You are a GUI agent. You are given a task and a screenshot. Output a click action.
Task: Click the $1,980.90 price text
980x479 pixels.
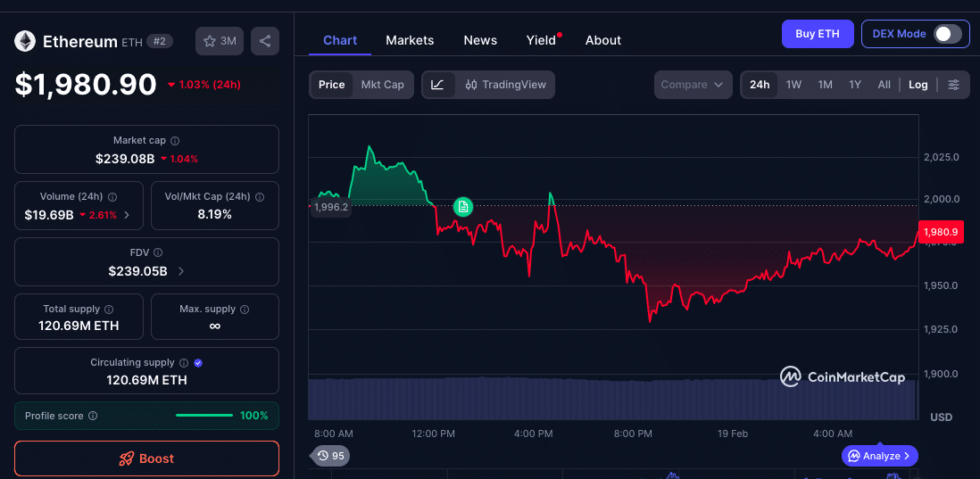tap(86, 85)
